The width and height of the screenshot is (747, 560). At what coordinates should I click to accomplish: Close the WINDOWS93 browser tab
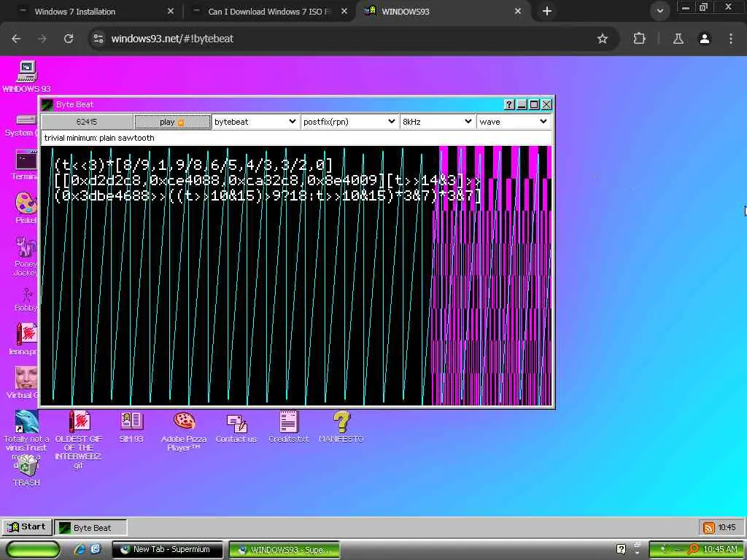518,12
